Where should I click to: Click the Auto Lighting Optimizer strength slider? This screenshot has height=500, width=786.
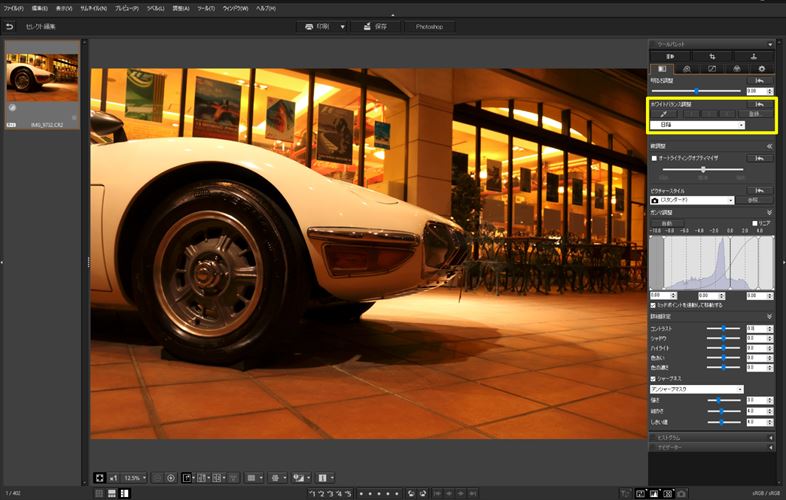coord(703,170)
